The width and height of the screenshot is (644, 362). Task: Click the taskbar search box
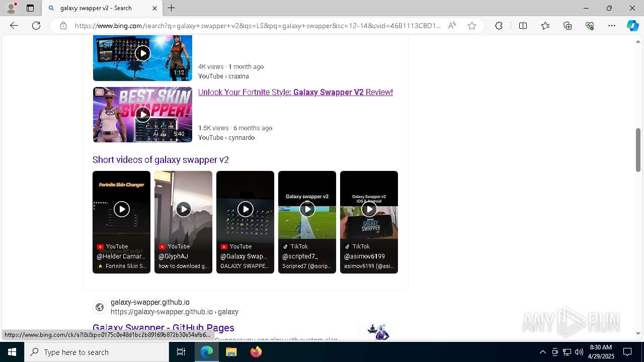coord(97,352)
